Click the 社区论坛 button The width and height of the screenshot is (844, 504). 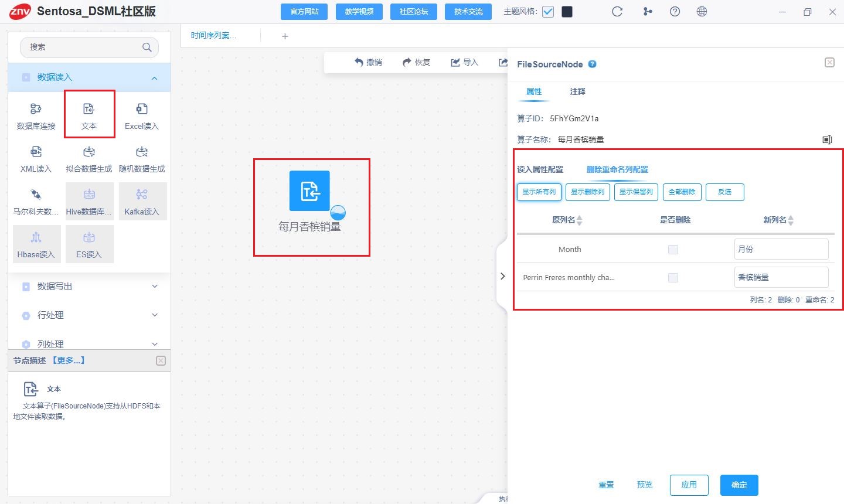click(x=414, y=12)
